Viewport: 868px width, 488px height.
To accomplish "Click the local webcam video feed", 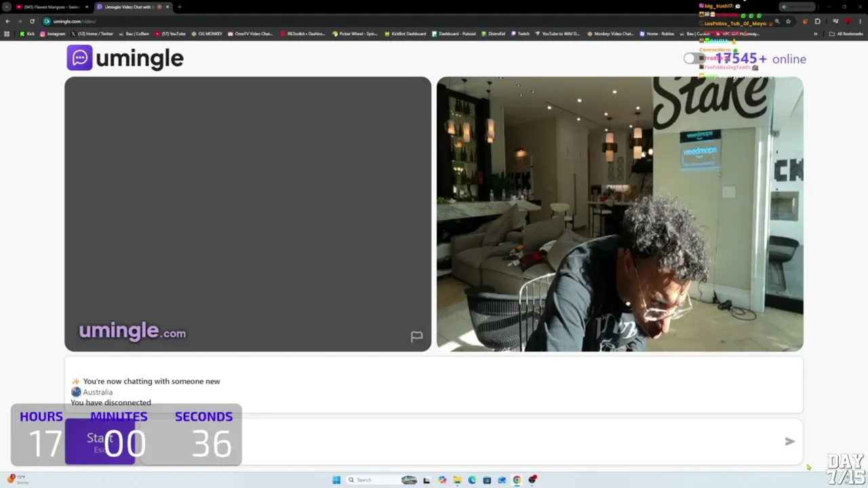I will [x=620, y=214].
